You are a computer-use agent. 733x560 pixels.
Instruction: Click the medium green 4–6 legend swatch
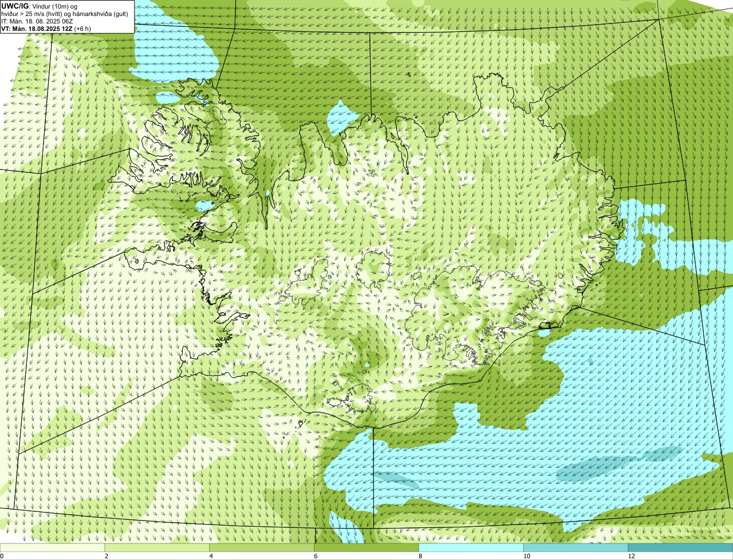tap(262, 547)
